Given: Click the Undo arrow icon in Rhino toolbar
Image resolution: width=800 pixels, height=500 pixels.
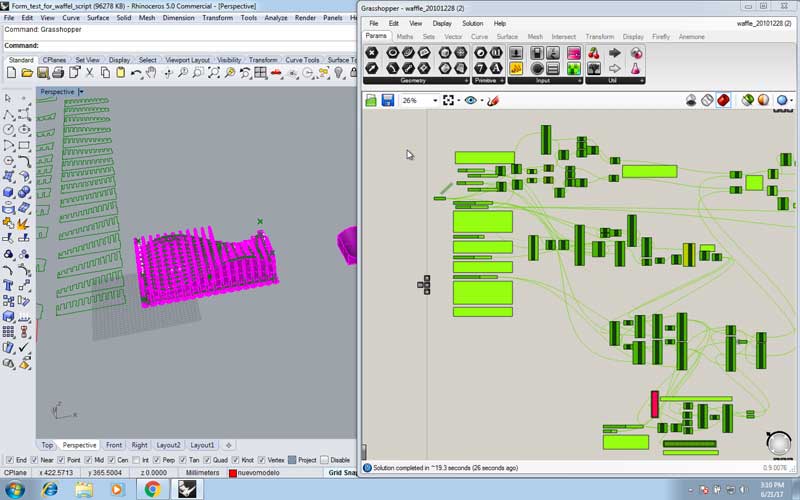Looking at the screenshot, I should click(136, 73).
